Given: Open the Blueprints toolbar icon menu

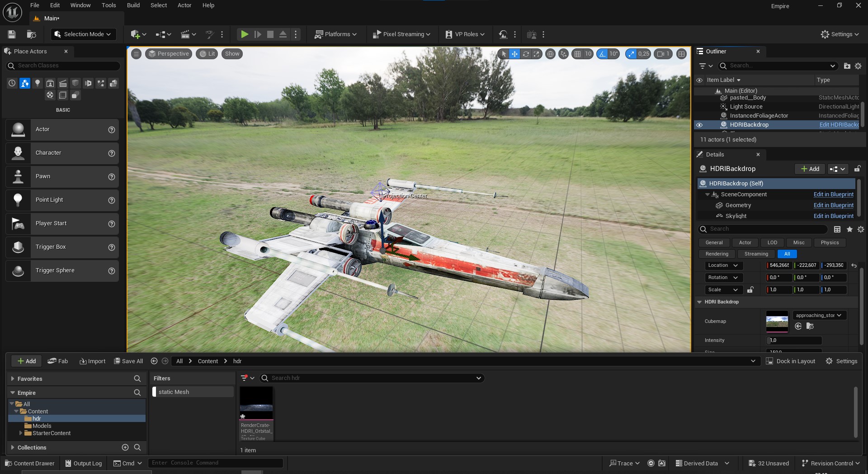Looking at the screenshot, I should click(163, 34).
